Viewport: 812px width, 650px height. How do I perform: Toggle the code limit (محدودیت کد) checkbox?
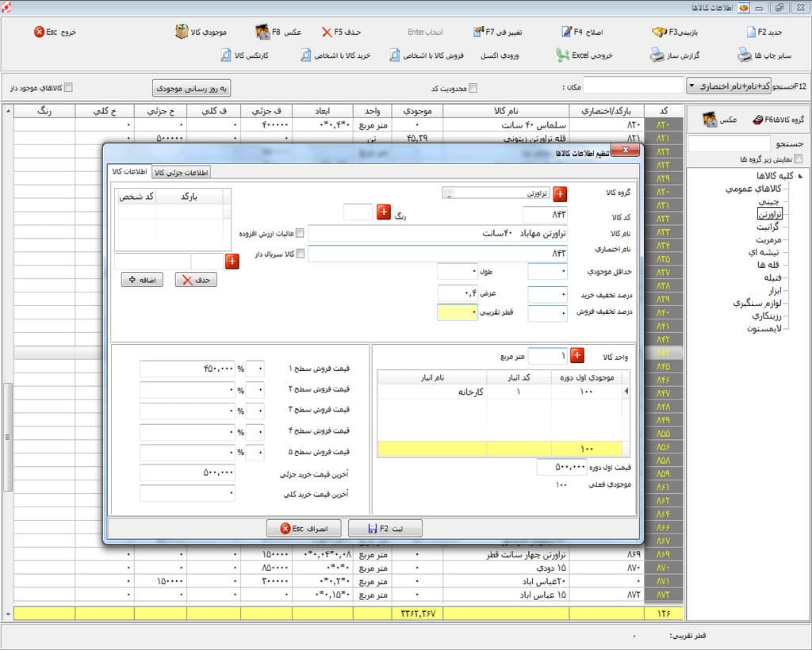(x=473, y=89)
